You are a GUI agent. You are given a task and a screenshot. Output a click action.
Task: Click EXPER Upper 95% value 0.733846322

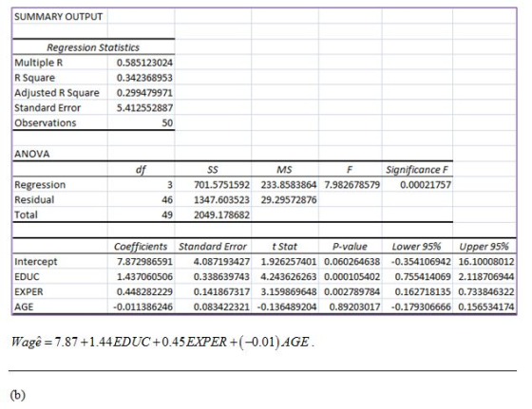click(486, 291)
